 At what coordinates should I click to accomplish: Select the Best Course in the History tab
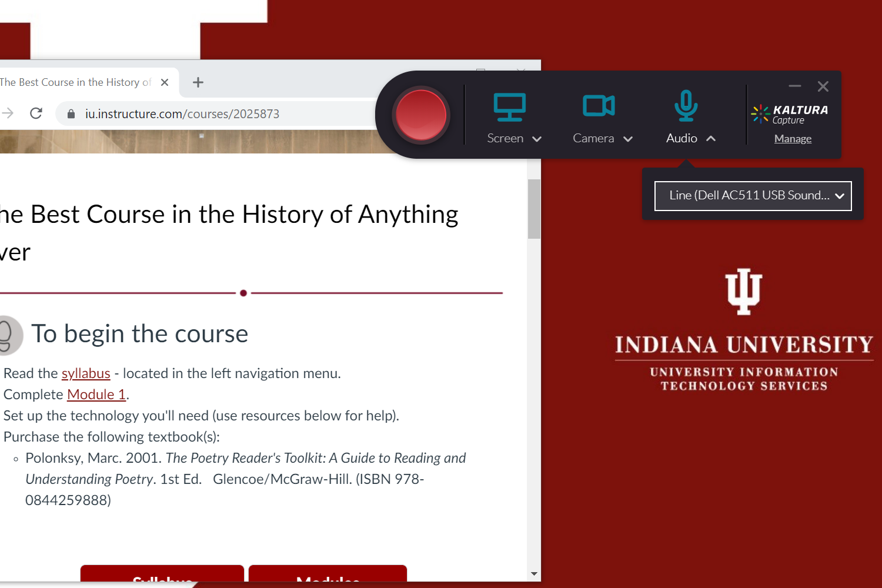click(x=75, y=82)
